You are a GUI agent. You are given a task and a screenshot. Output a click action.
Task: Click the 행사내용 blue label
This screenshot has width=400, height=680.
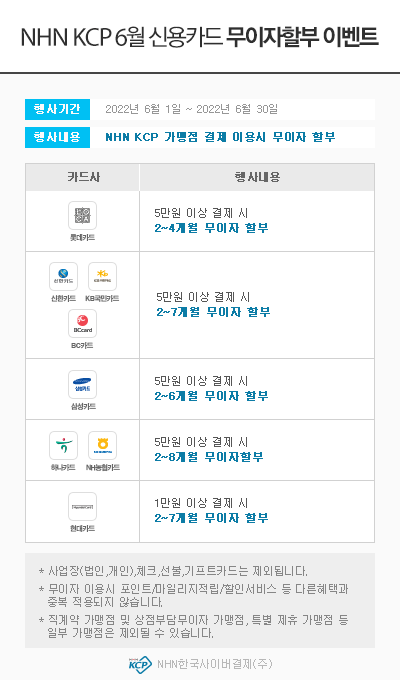[57, 137]
